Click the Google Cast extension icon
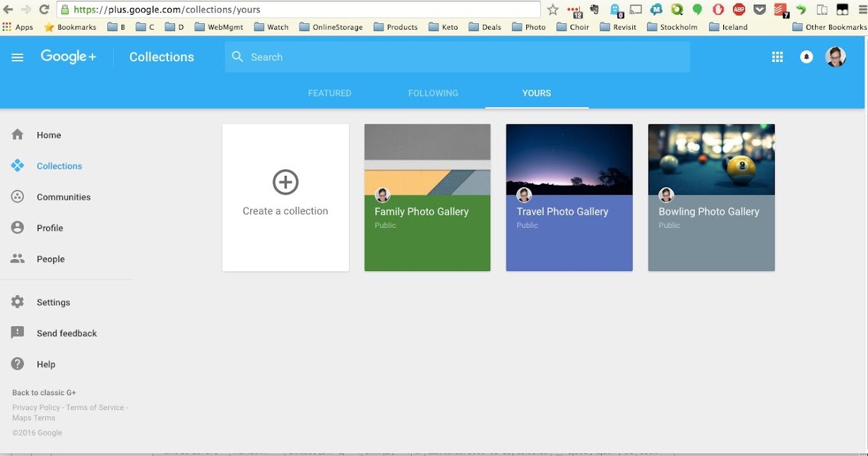The image size is (868, 456). tap(636, 10)
